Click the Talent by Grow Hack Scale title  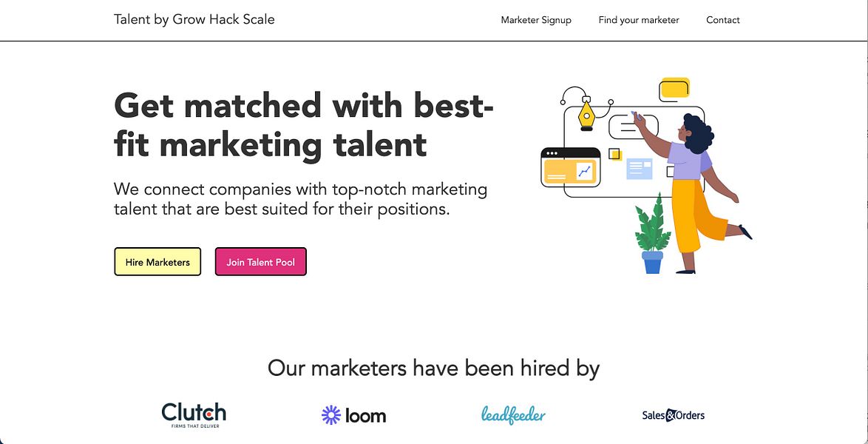pyautogui.click(x=194, y=18)
